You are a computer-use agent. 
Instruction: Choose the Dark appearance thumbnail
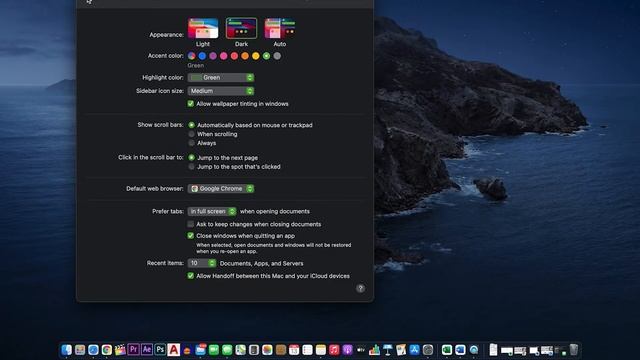pos(241,28)
